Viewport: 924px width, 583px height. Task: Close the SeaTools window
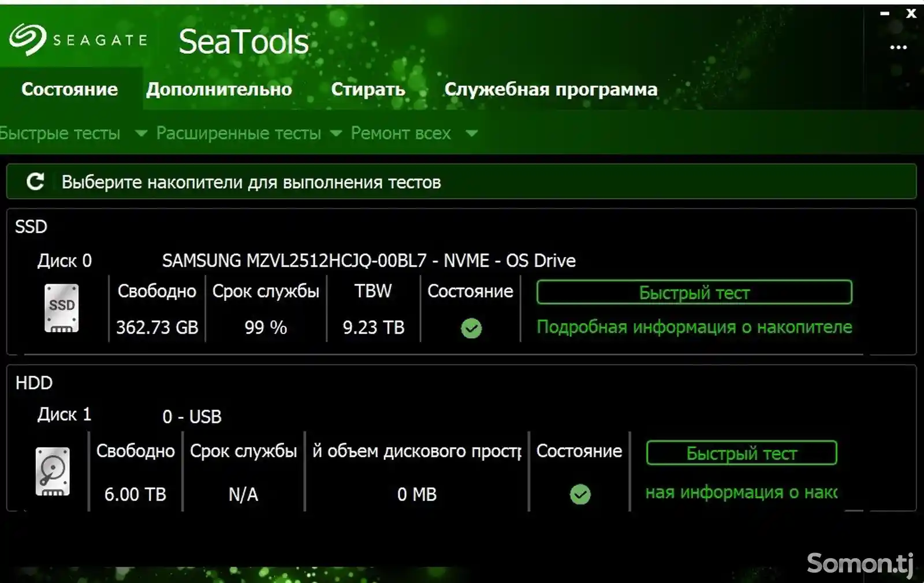[911, 13]
